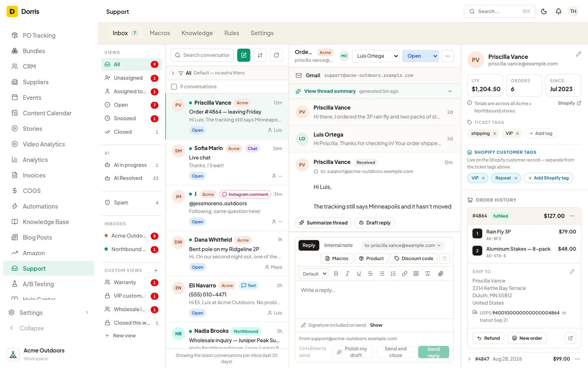Click the Draft reply button
Image resolution: width=588 pixels, height=368 pixels.
tap(374, 223)
